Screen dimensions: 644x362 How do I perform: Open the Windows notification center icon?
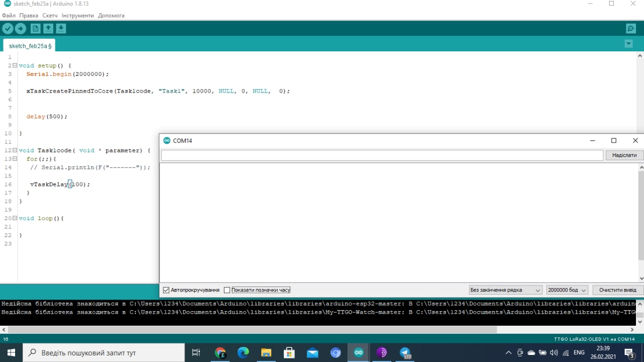pyautogui.click(x=629, y=352)
